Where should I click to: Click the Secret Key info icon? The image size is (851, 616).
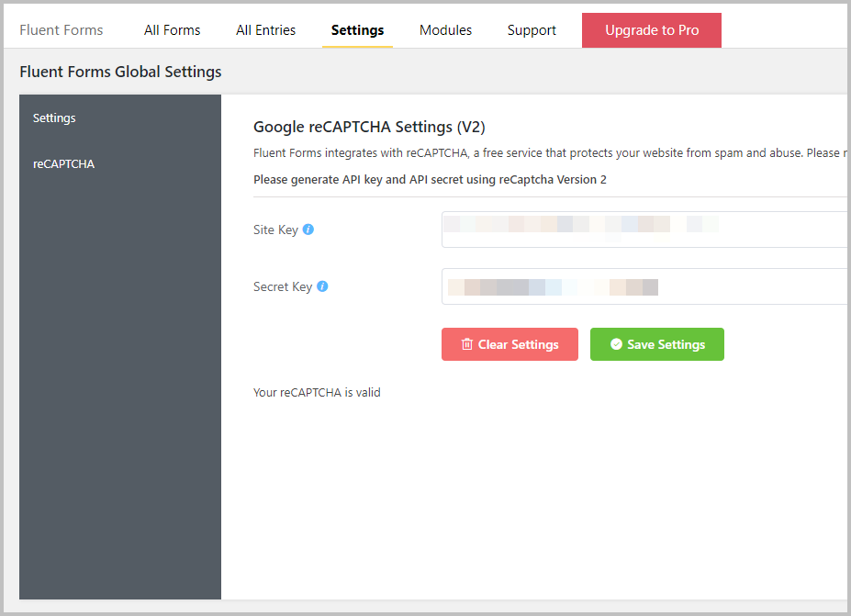[322, 286]
